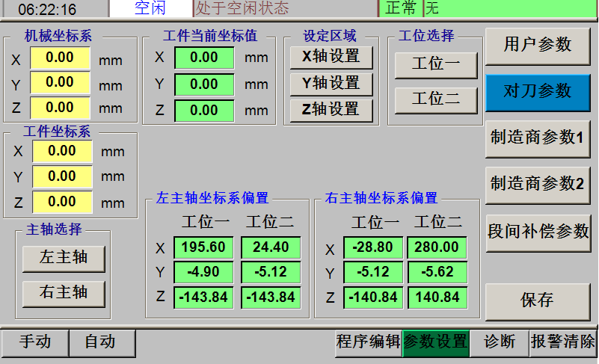This screenshot has width=599, height=364.
Task: Choose 左主轴 in the 主轴选择 panel
Action: (x=64, y=258)
